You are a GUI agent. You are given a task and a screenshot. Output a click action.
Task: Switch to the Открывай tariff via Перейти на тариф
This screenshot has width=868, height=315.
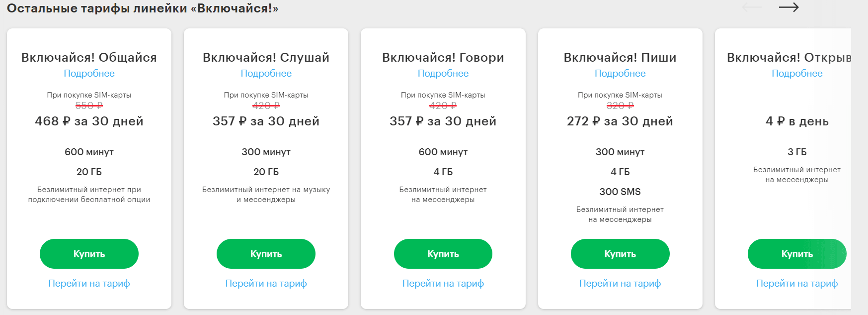pos(796,284)
